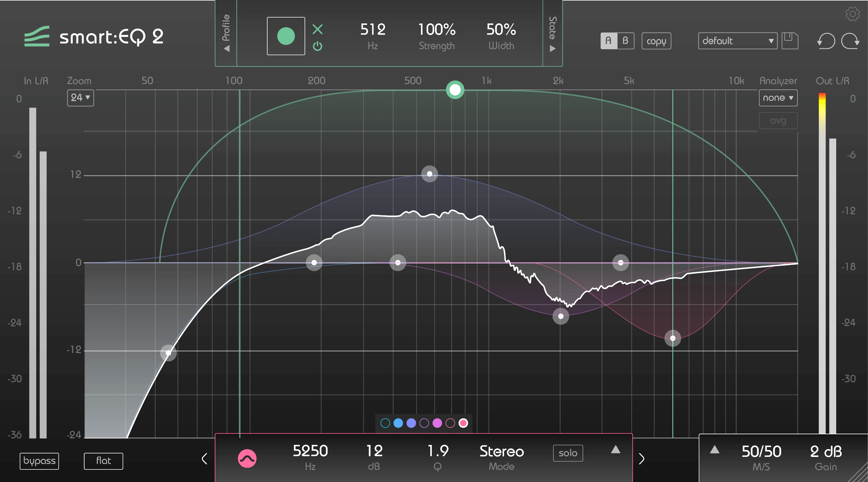
Task: Click the undo arrow icon
Action: coord(826,41)
